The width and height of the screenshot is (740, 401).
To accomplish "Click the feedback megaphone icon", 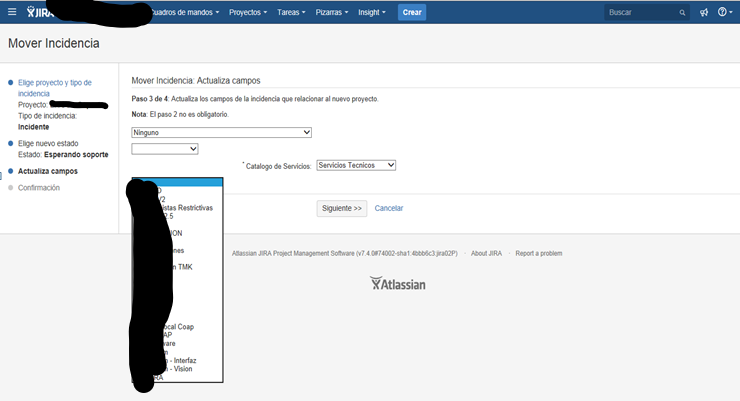I will 704,12.
